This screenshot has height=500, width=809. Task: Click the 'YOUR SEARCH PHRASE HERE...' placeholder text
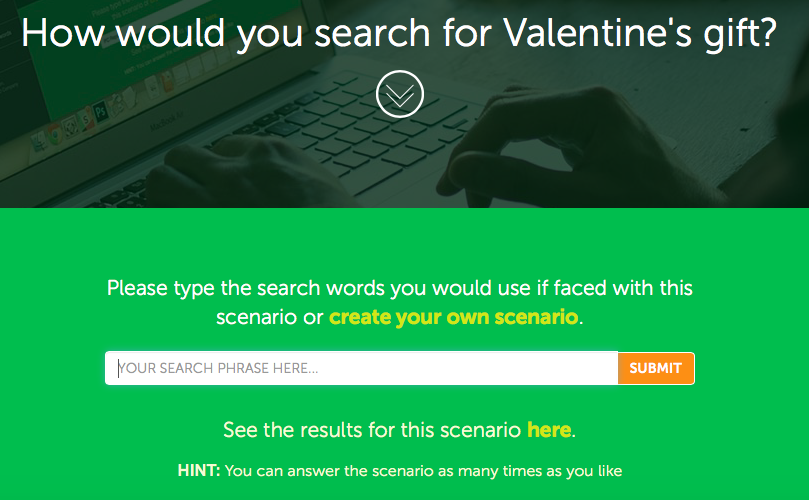[x=218, y=368]
